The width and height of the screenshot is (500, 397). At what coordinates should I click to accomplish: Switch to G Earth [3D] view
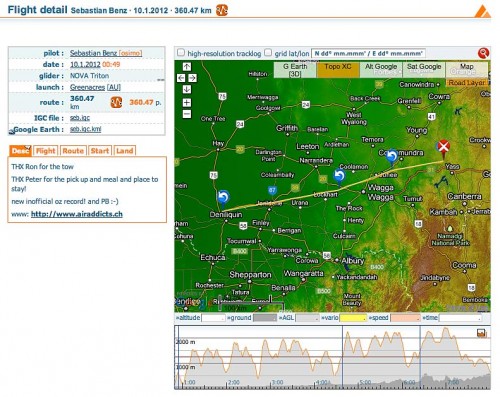295,70
